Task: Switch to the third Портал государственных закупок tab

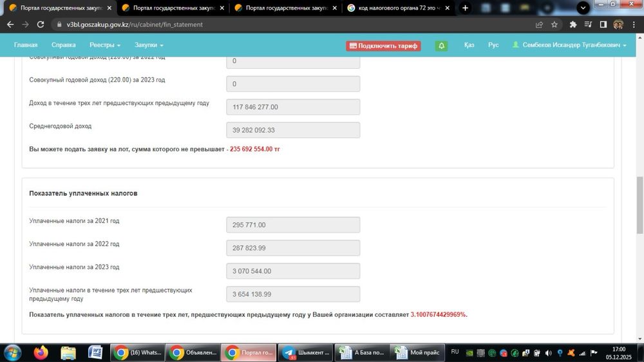Action: pos(286,8)
